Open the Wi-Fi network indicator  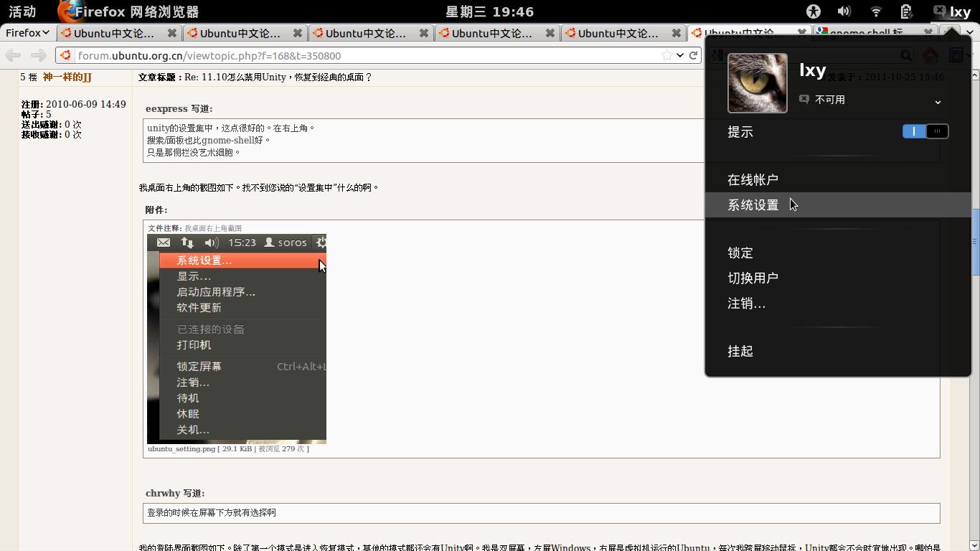pos(876,11)
